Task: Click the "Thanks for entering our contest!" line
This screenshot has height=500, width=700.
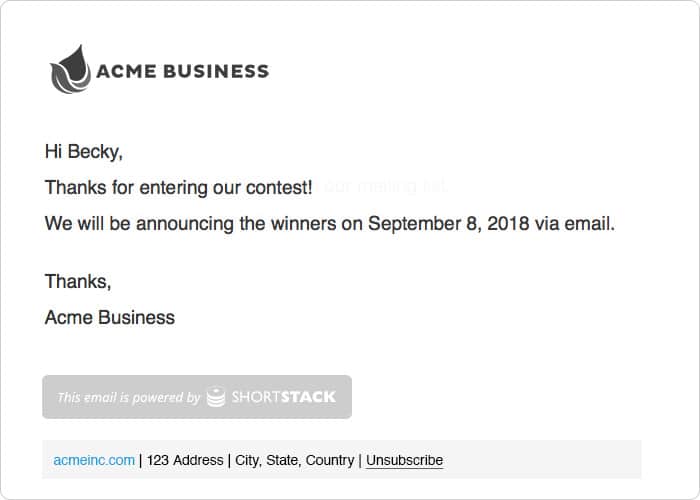Action: click(x=178, y=187)
